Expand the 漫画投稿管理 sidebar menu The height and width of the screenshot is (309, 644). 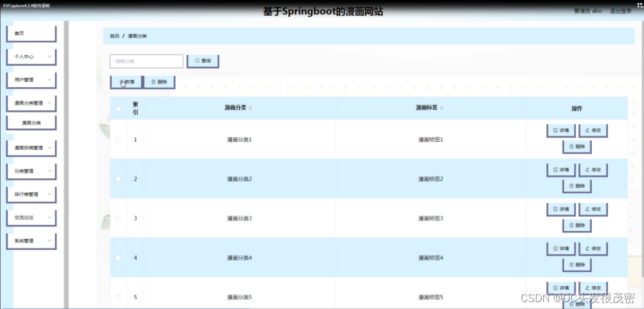pos(31,148)
